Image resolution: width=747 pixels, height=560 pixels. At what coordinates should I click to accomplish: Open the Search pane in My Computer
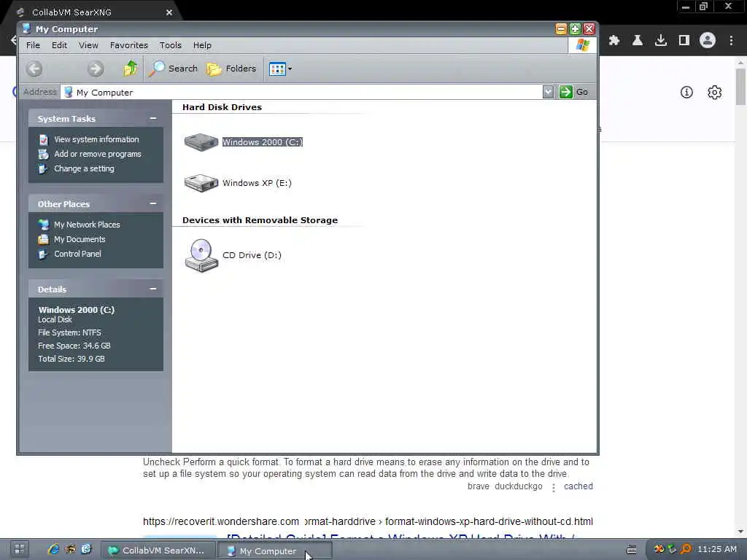coord(172,69)
